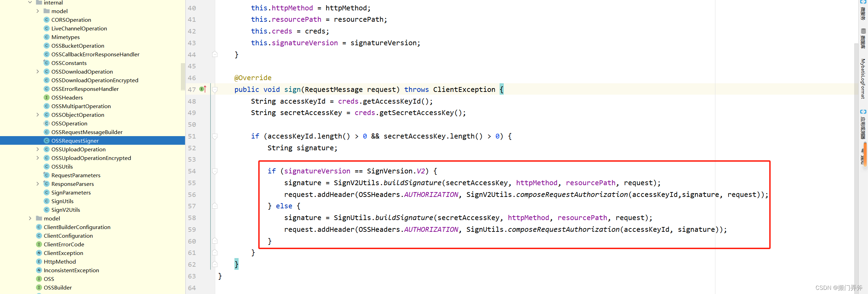
Task: Click the OSSConstants final class icon
Action: (x=47, y=63)
